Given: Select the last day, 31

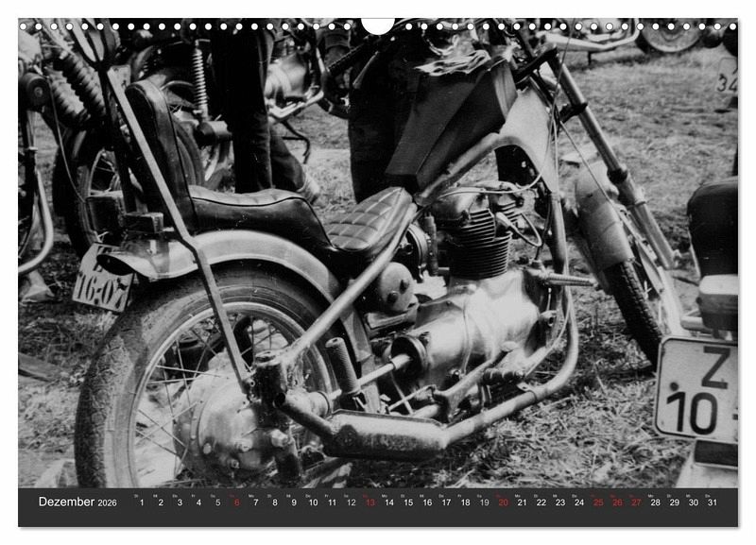Looking at the screenshot, I should click(x=713, y=502).
